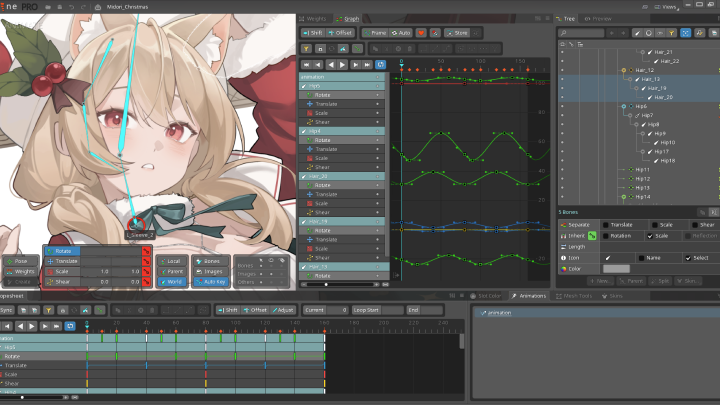Key the Translate value with red key icon
This screenshot has height=405, width=720.
(x=146, y=261)
